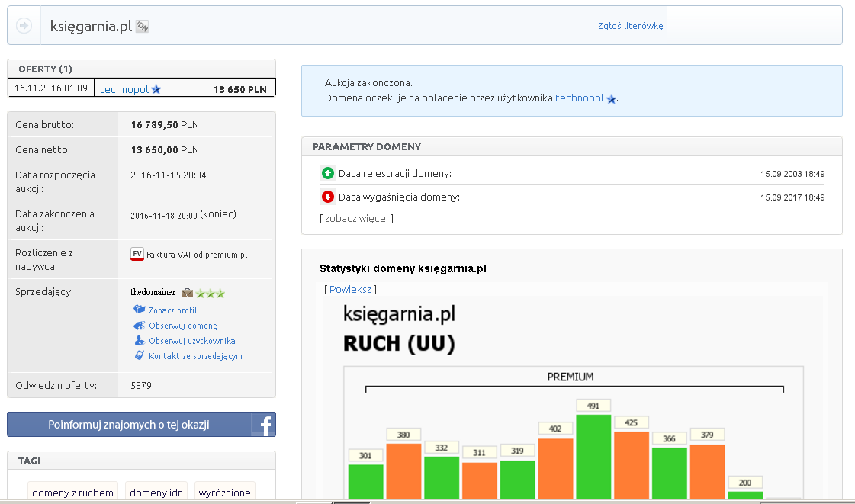Image resolution: width=855 pixels, height=504 pixels.
Task: Click the FV invoice icon
Action: [137, 254]
